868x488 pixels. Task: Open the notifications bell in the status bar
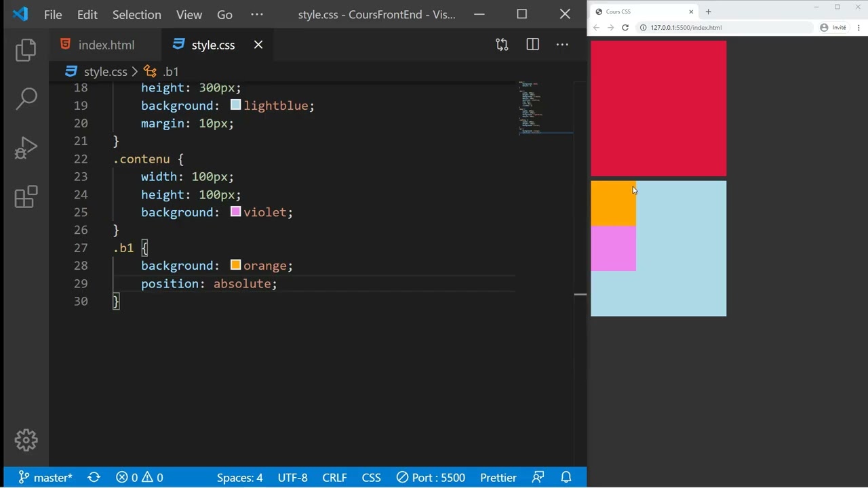(x=566, y=477)
